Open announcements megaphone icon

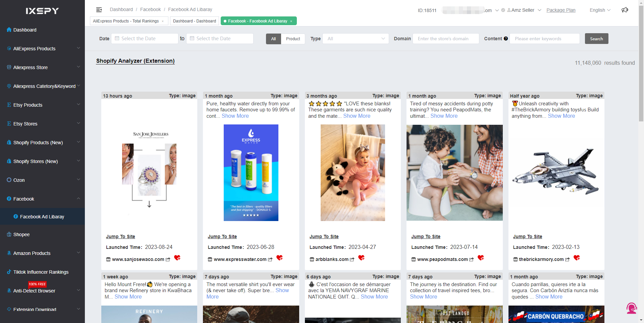(x=625, y=10)
